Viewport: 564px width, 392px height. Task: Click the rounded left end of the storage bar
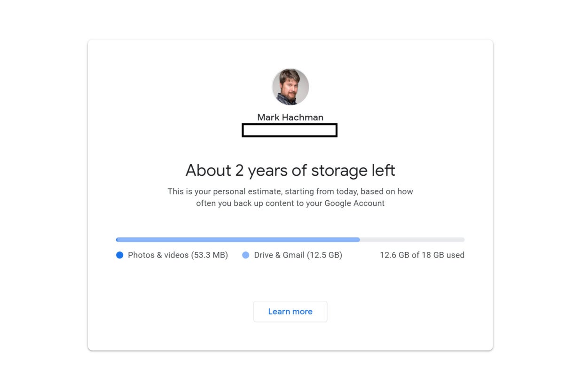[x=117, y=240]
